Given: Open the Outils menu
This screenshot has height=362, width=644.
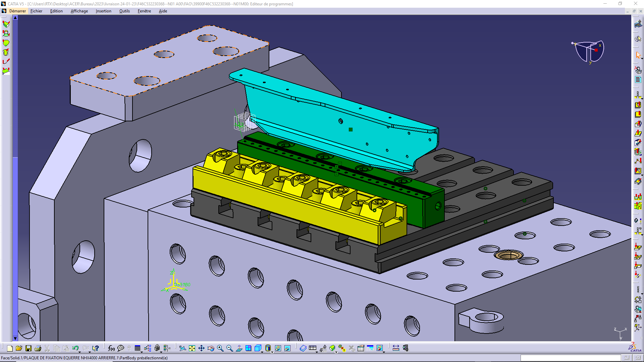Looking at the screenshot, I should pos(124,11).
